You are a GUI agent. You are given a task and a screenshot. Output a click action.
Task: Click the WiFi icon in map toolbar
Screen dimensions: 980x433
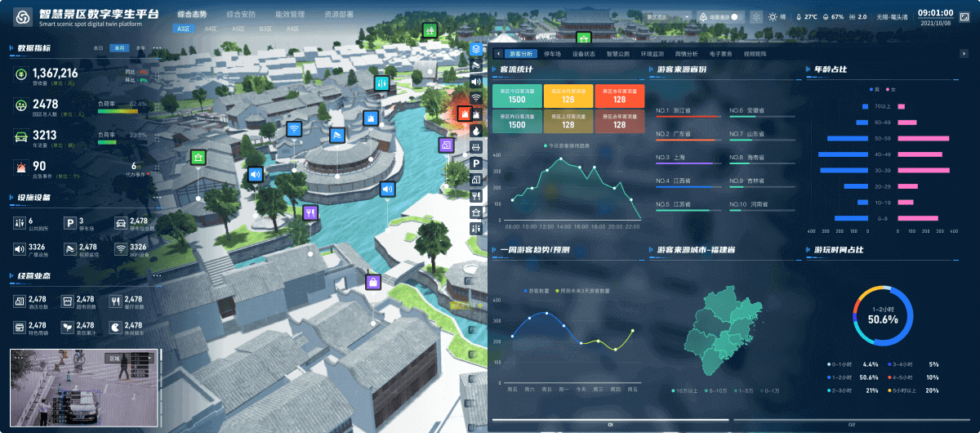pos(476,99)
